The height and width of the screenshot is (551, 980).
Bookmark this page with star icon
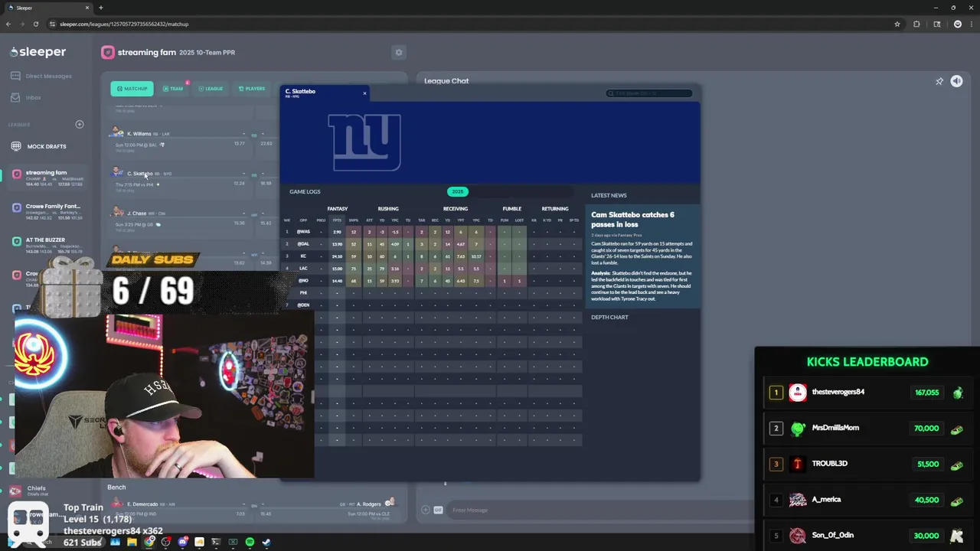[897, 24]
